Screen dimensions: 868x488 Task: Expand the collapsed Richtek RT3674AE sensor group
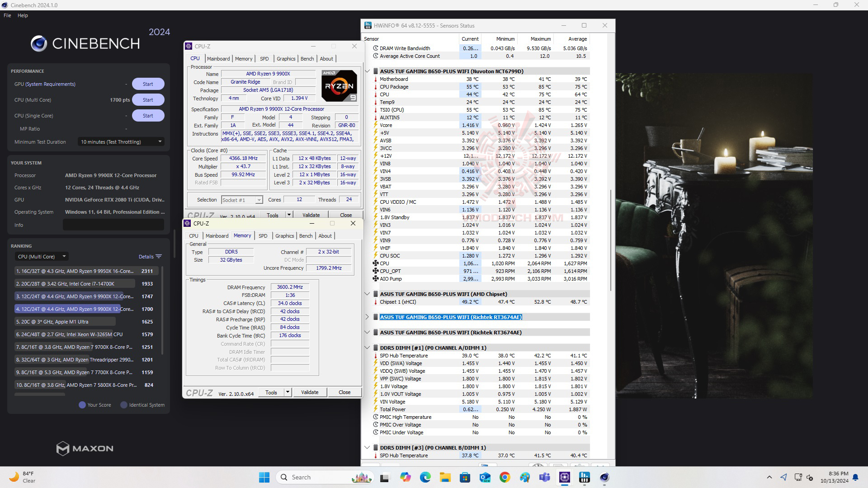[x=368, y=317]
